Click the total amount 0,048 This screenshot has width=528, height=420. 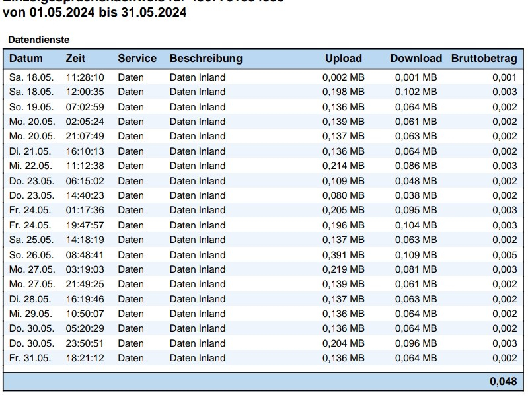(x=503, y=381)
